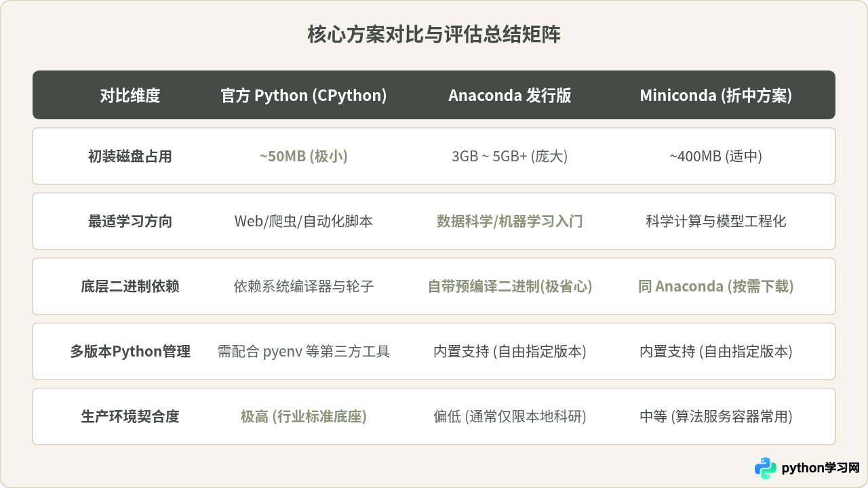Select the Miniconda (折中方案) column header
The image size is (868, 488).
click(x=716, y=96)
